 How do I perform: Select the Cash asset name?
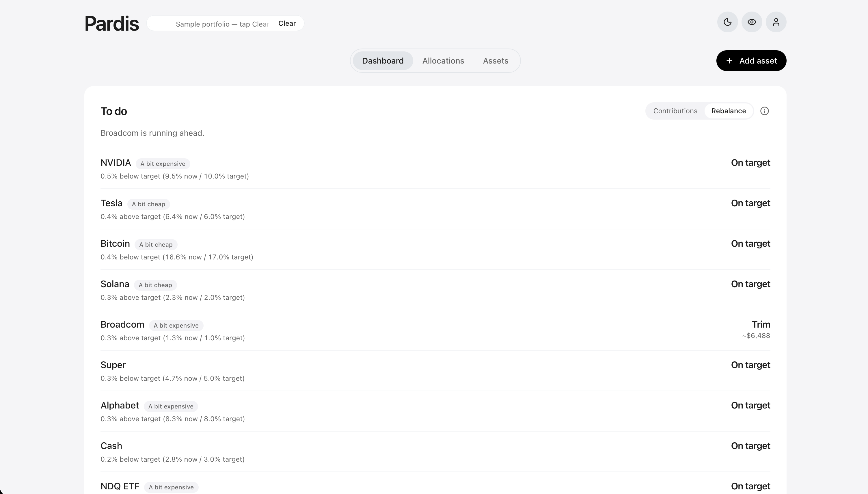point(111,445)
